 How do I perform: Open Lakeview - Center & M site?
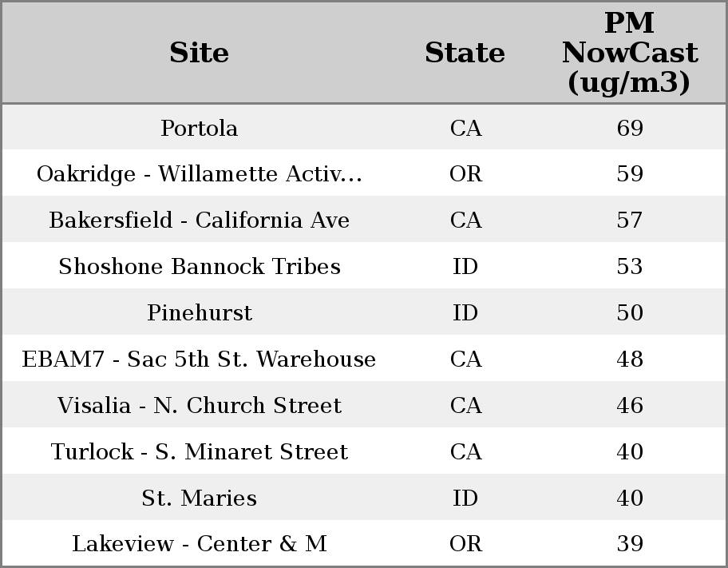199,544
